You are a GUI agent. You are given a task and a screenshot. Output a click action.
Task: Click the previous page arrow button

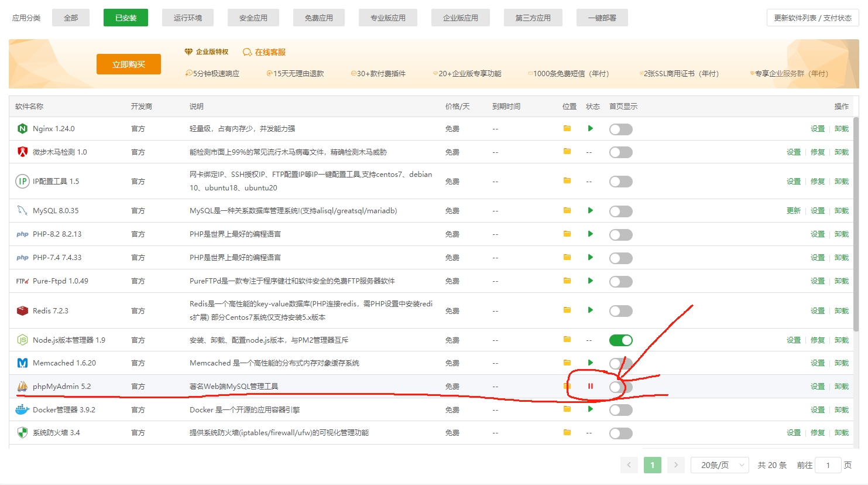click(629, 465)
